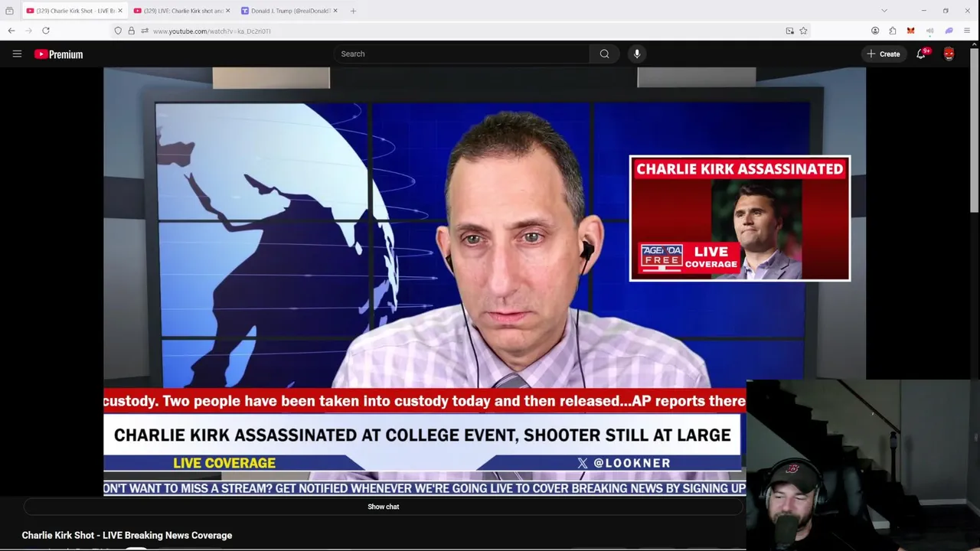Close the LIVE: Charlie Kirk shot tab
Image resolution: width=980 pixels, height=551 pixels.
(228, 11)
